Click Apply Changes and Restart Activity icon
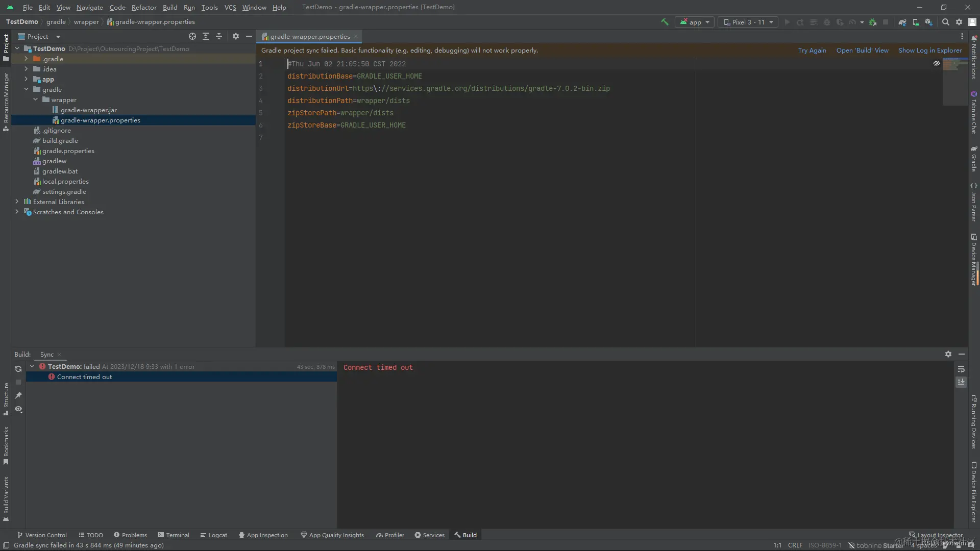The image size is (980, 551). tap(800, 22)
